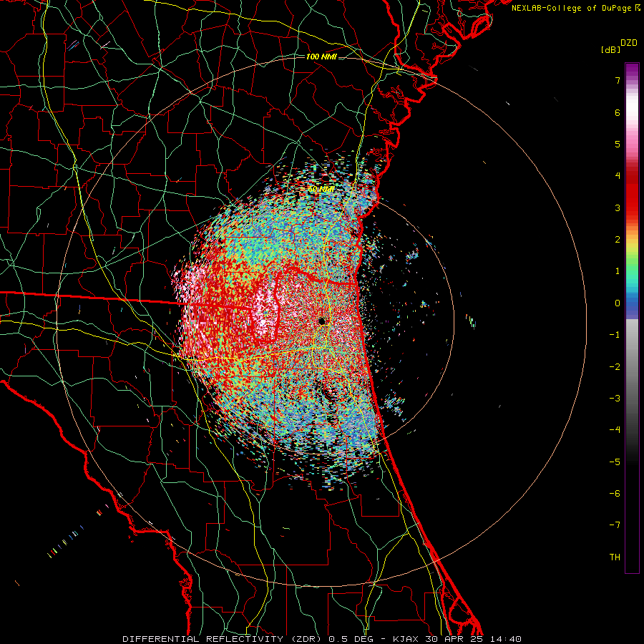Click the '-6' value on color scale
This screenshot has height=644, width=644.
click(x=615, y=494)
